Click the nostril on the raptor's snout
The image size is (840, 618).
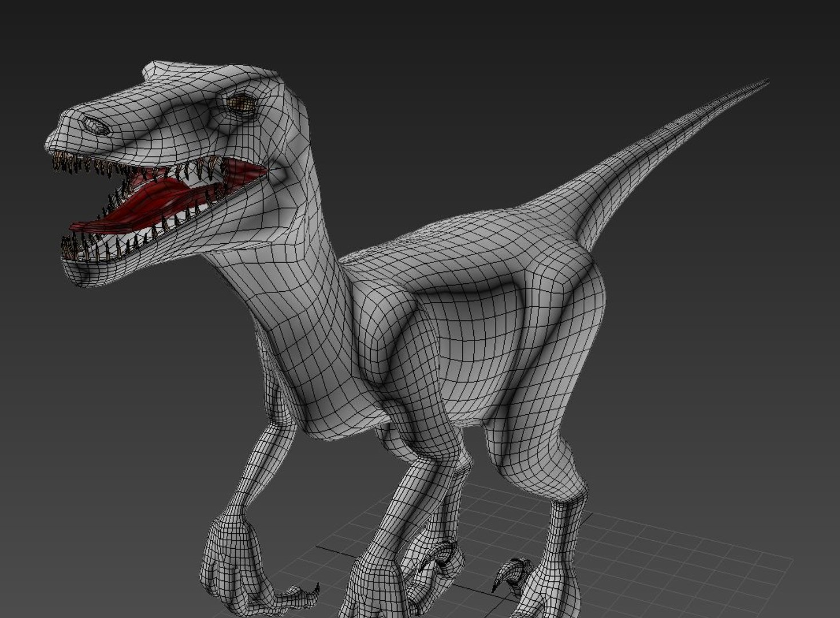click(x=95, y=125)
